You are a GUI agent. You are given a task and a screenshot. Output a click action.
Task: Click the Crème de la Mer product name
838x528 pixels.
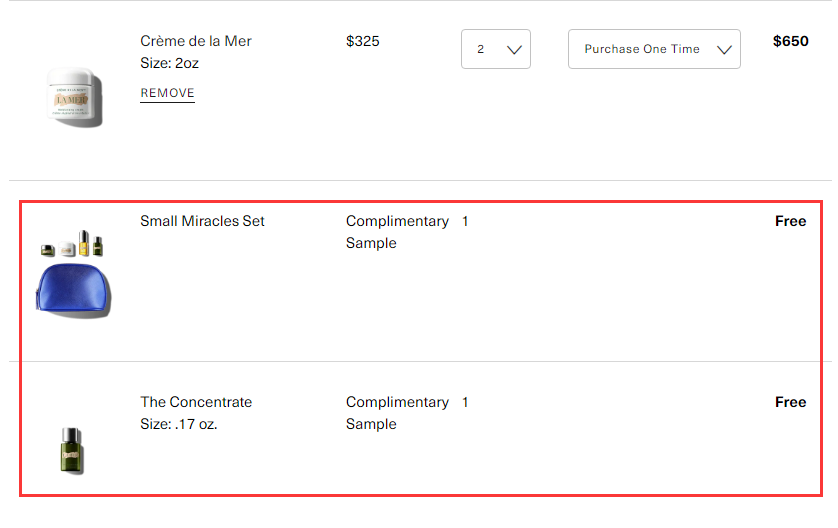(x=196, y=41)
